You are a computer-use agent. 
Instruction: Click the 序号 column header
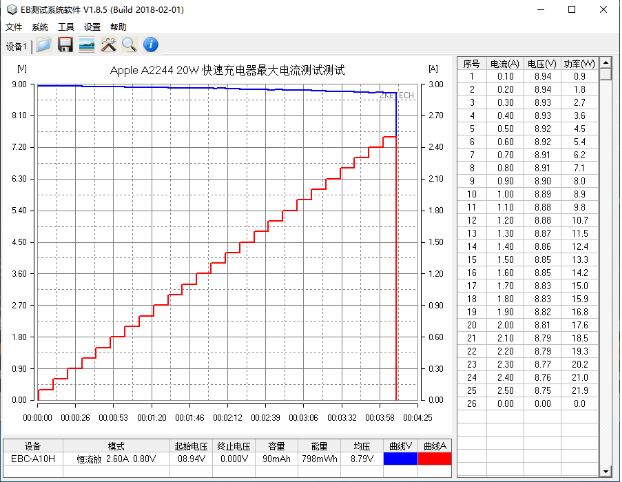pos(472,63)
